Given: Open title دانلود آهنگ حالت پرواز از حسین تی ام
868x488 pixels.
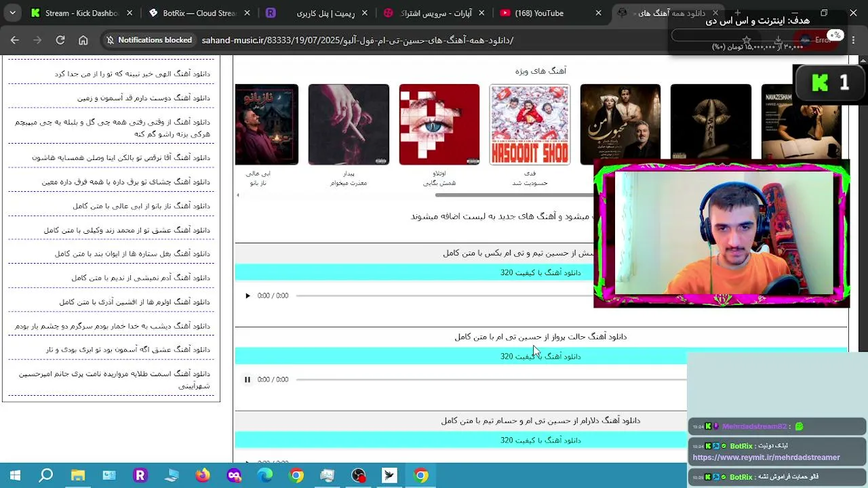Looking at the screenshot, I should pyautogui.click(x=540, y=337).
